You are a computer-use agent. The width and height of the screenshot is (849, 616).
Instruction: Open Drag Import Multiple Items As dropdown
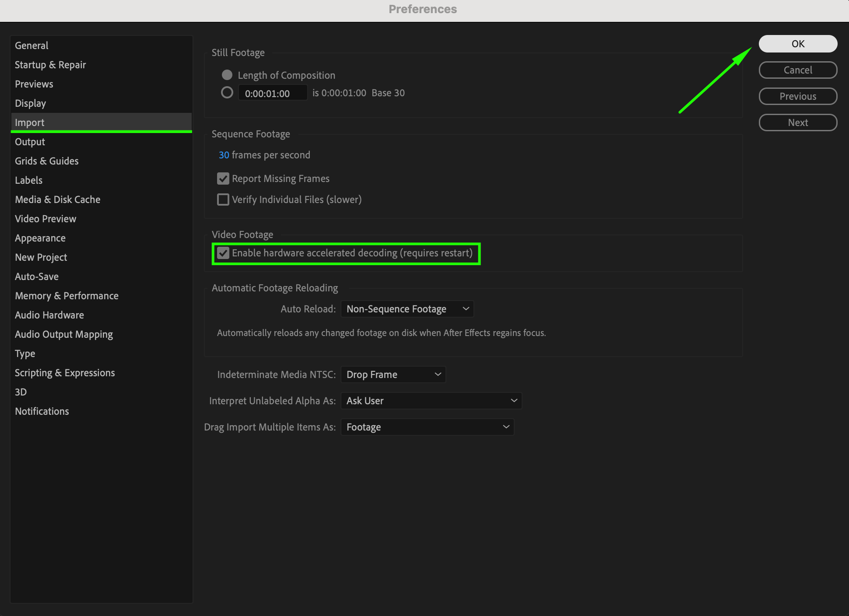tap(427, 427)
